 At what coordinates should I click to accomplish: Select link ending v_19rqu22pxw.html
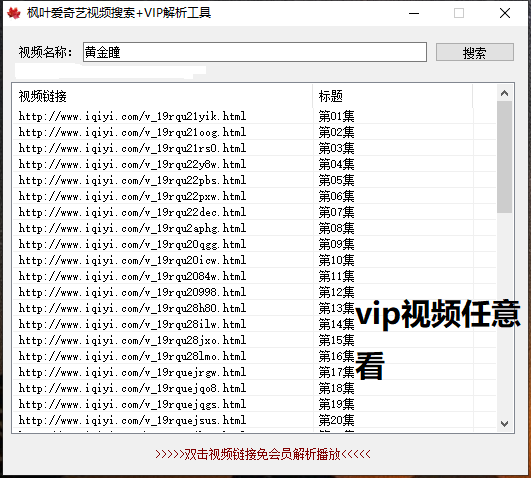pos(132,196)
